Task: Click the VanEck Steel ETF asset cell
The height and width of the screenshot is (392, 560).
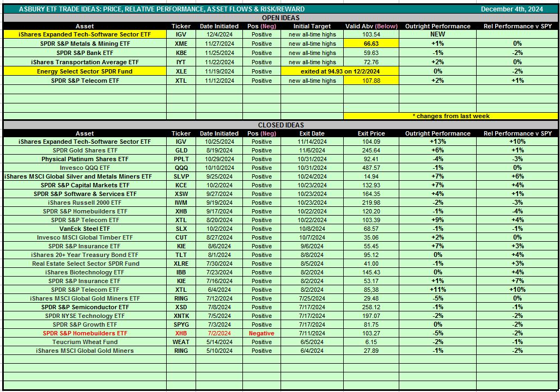Action: pos(84,229)
